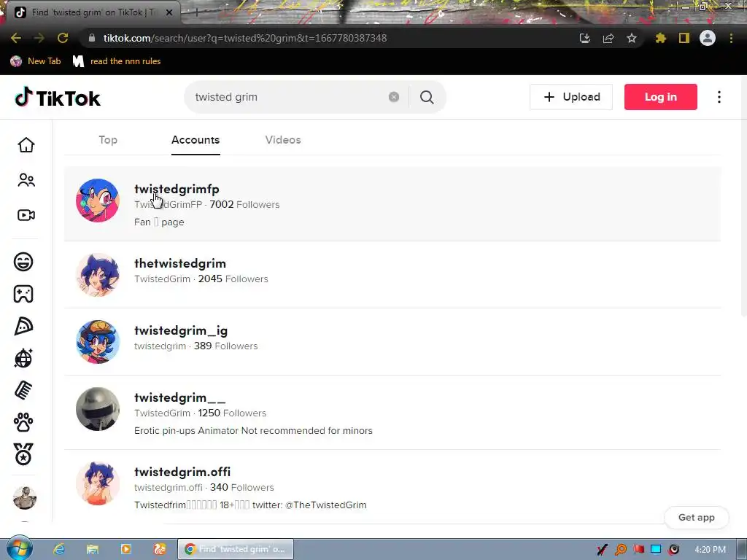This screenshot has height=560, width=747.
Task: Click '2045 Followers' text
Action: tap(233, 279)
